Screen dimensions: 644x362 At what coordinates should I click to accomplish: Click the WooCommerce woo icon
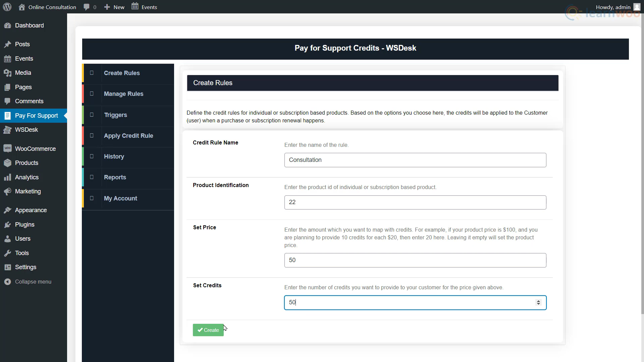pyautogui.click(x=7, y=148)
